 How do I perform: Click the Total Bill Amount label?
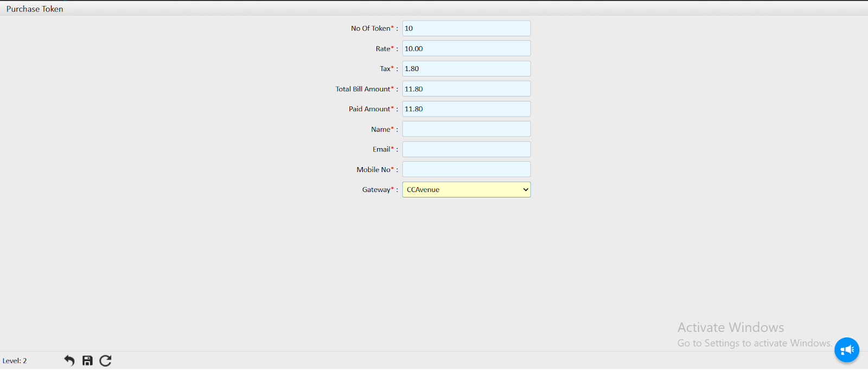pos(362,89)
